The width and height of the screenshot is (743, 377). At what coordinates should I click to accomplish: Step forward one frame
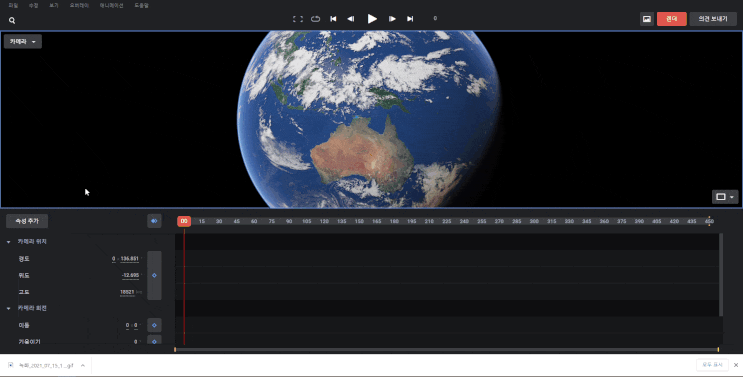pos(392,19)
